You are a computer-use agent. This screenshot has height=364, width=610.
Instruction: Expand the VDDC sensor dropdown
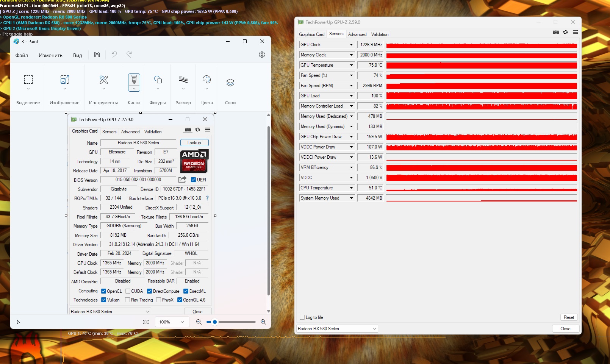tap(351, 178)
